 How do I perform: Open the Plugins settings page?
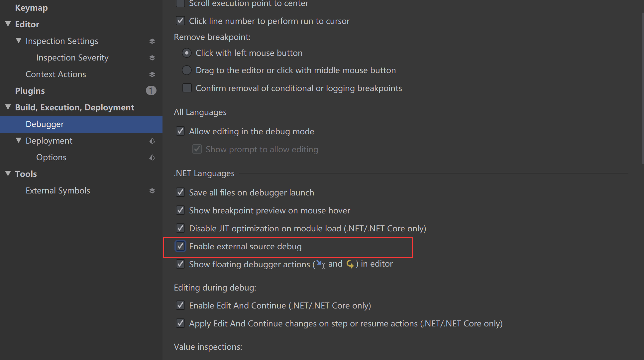click(30, 90)
